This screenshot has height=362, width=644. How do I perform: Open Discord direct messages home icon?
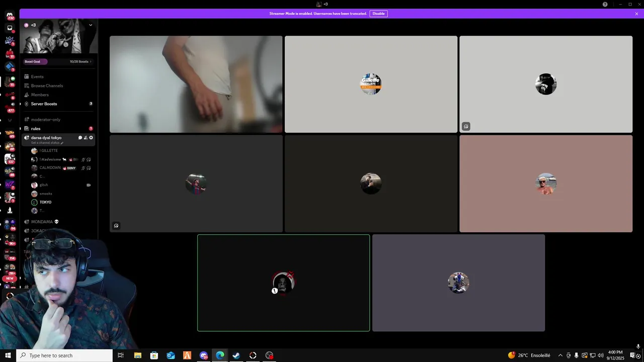tap(10, 16)
